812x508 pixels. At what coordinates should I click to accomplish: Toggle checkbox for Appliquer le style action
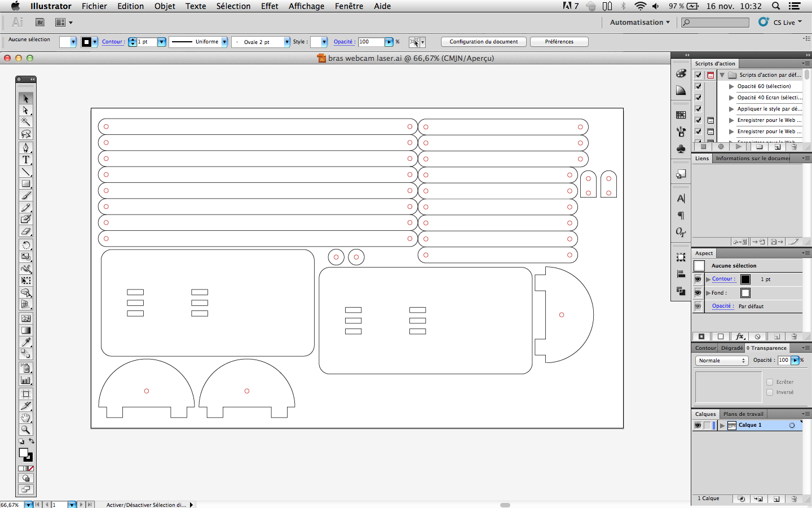(698, 109)
